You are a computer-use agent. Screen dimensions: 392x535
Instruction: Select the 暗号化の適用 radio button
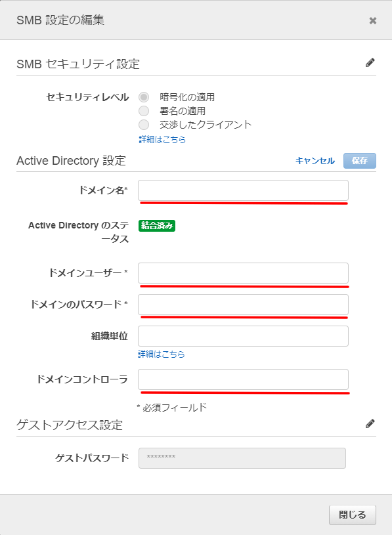(x=144, y=97)
